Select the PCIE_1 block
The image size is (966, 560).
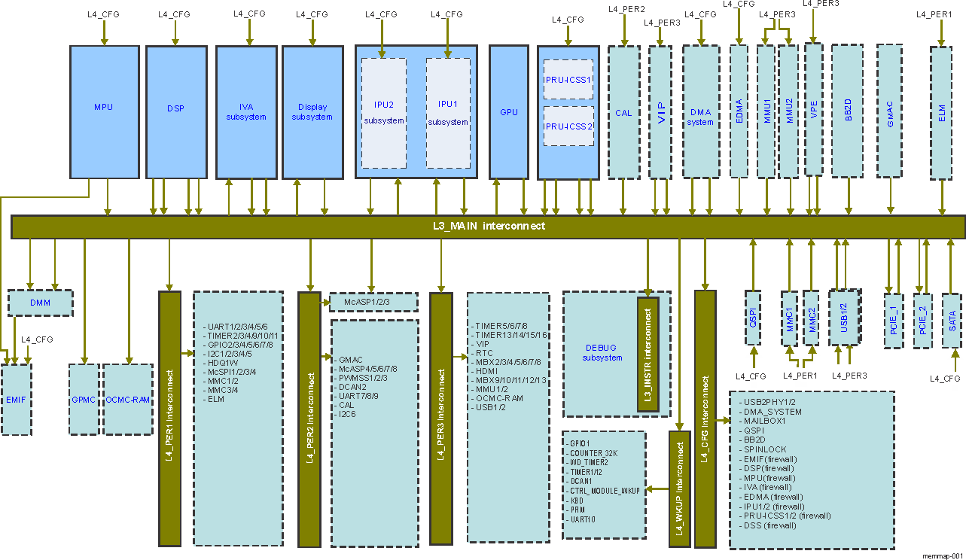click(893, 319)
